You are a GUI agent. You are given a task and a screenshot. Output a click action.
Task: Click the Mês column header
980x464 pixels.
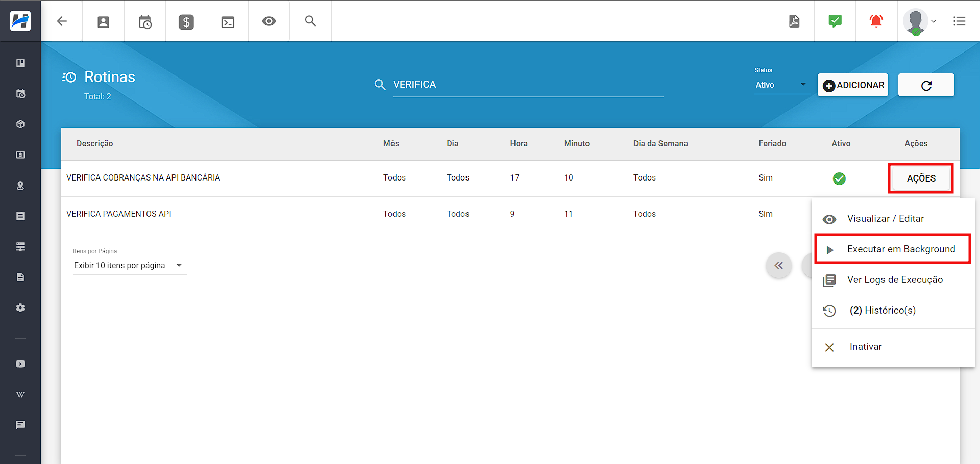pos(391,144)
